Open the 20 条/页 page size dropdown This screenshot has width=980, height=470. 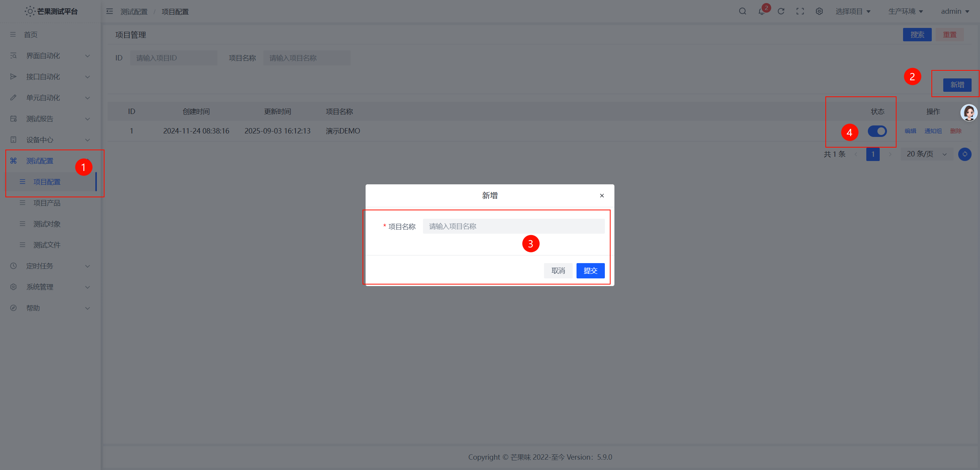pyautogui.click(x=925, y=154)
